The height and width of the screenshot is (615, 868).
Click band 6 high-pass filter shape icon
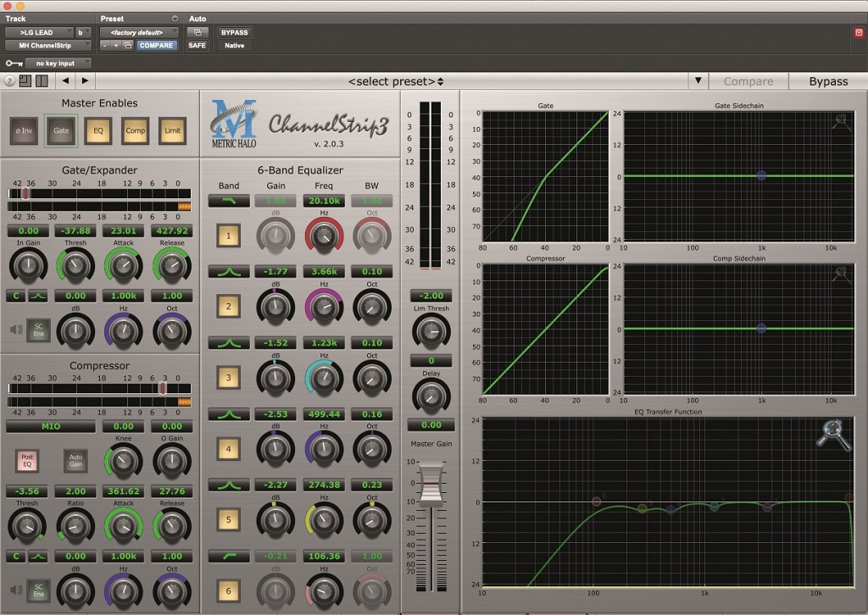tap(229, 556)
